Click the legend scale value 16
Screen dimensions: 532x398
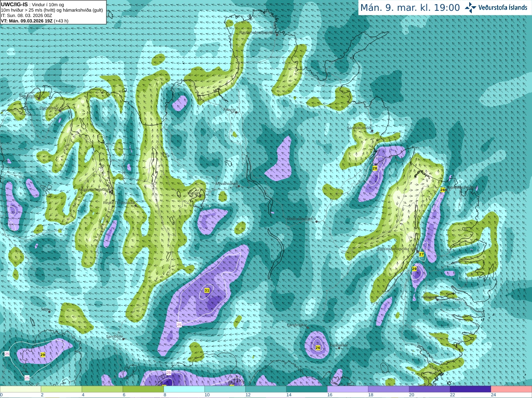[330, 395]
